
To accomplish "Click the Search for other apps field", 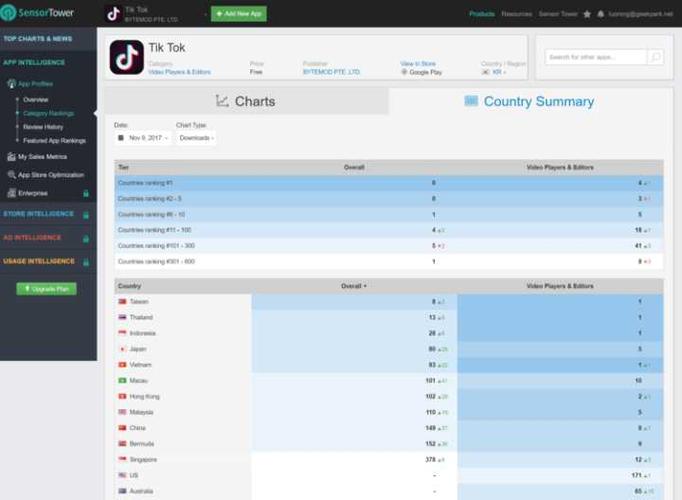I will click(596, 57).
